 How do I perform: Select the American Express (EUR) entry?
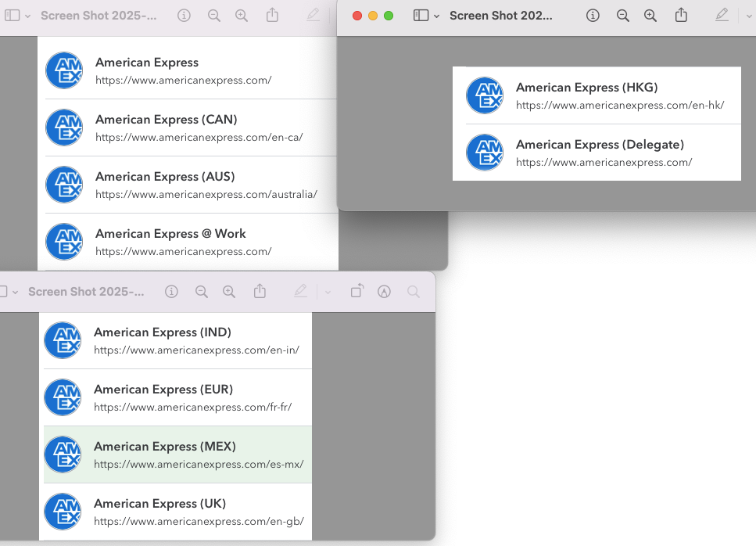click(x=175, y=397)
